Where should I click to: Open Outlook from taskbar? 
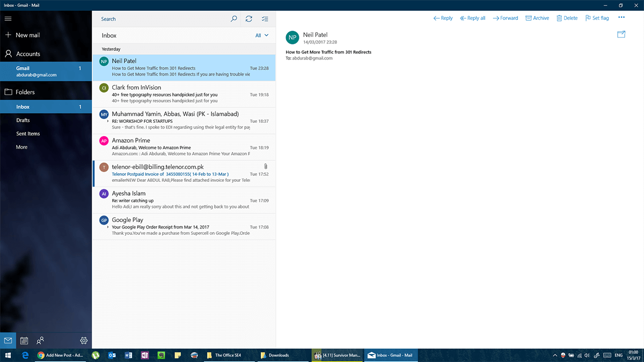(112, 355)
